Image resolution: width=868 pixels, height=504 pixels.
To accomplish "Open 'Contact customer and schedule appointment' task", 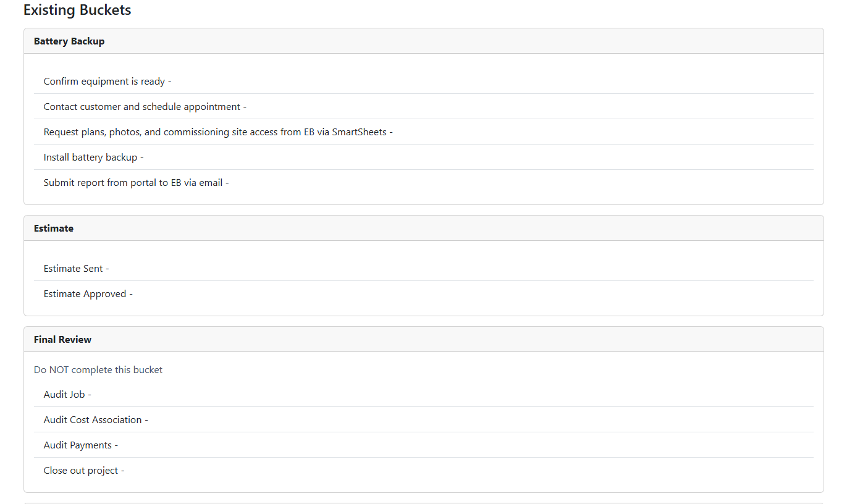I will pyautogui.click(x=142, y=107).
